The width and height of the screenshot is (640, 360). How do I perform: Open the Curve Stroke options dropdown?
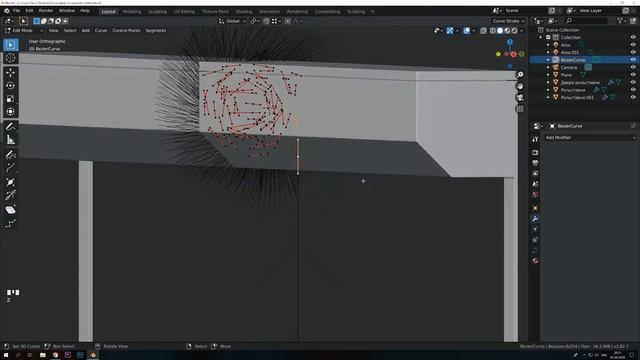[x=508, y=21]
